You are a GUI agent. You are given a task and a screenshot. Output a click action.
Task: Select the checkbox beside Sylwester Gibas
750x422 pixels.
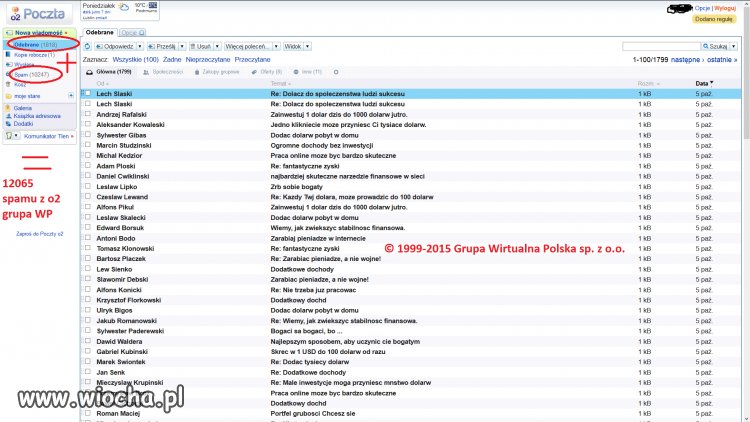tap(88, 134)
